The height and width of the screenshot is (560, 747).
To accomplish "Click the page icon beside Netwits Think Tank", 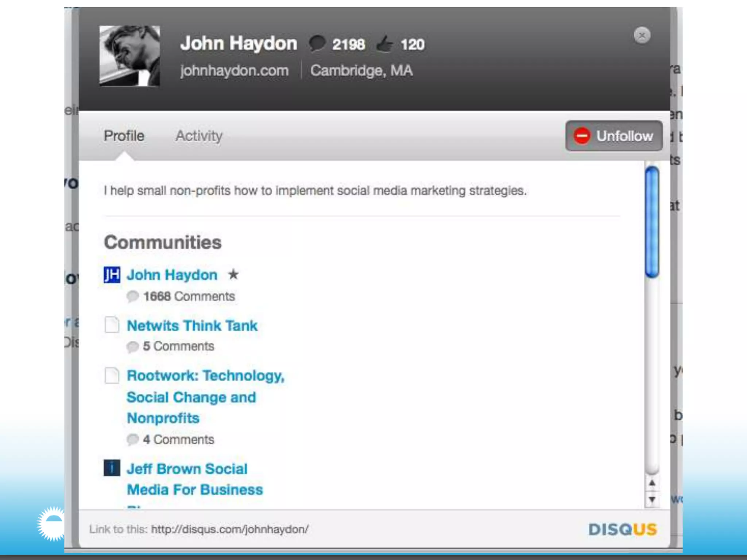I will tap(112, 324).
